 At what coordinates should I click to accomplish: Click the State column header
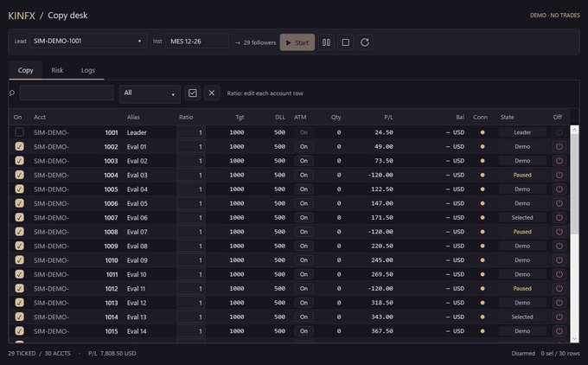click(x=508, y=117)
